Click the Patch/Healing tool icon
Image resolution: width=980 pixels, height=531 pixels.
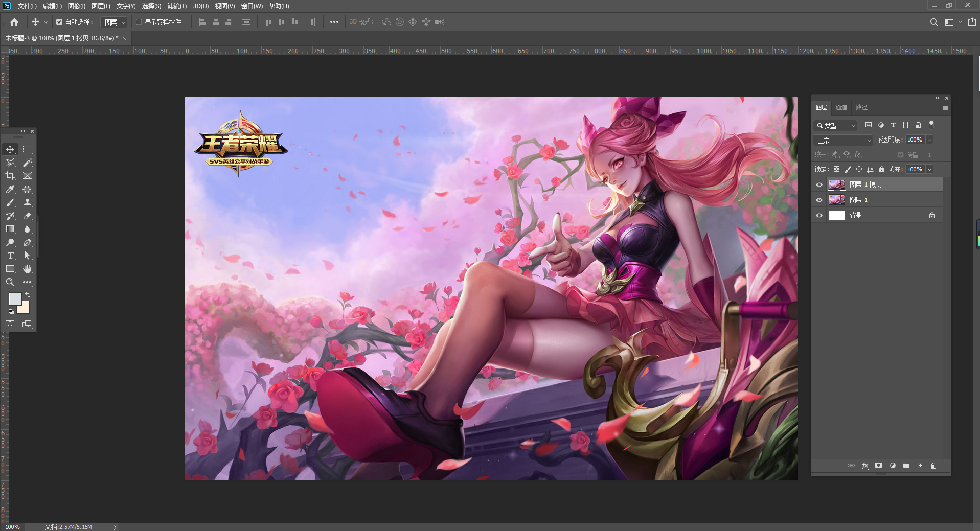click(x=28, y=189)
